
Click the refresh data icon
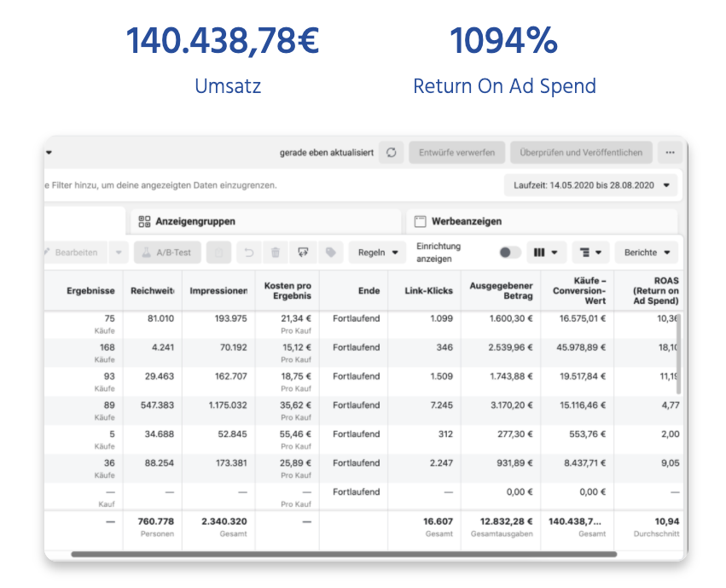[392, 153]
